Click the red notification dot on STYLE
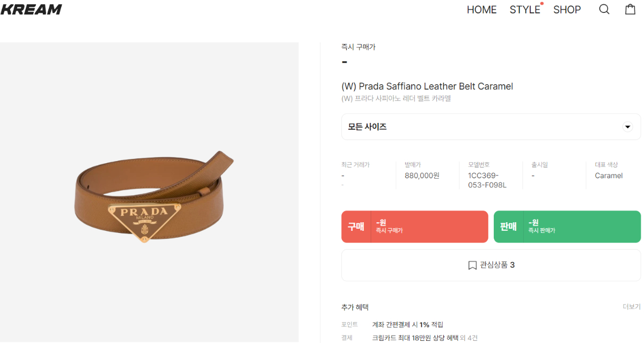 (x=542, y=3)
